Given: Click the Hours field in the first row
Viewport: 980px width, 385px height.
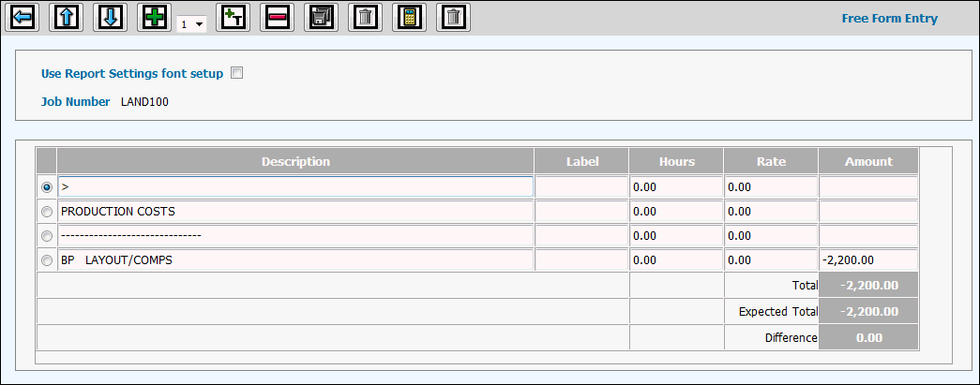Looking at the screenshot, I should pos(675,187).
